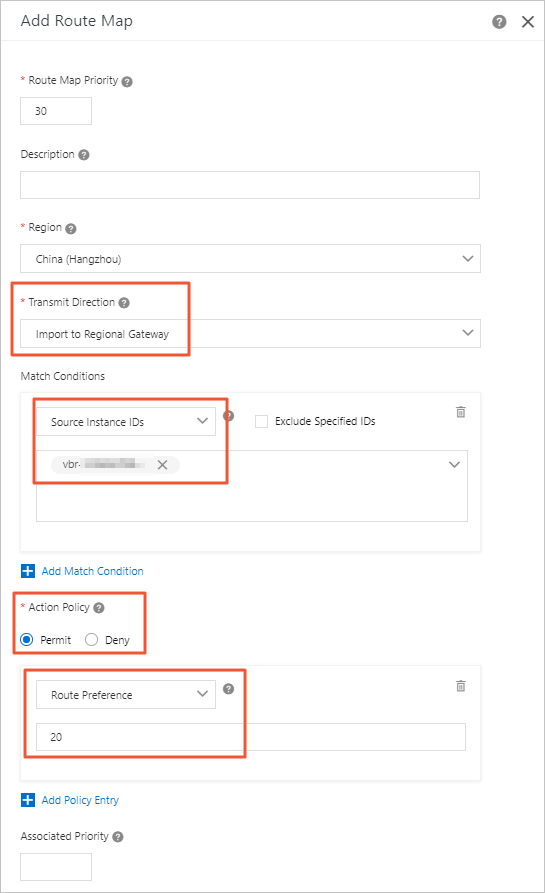The height and width of the screenshot is (893, 545).
Task: Click the Region help icon
Action: pos(71,228)
